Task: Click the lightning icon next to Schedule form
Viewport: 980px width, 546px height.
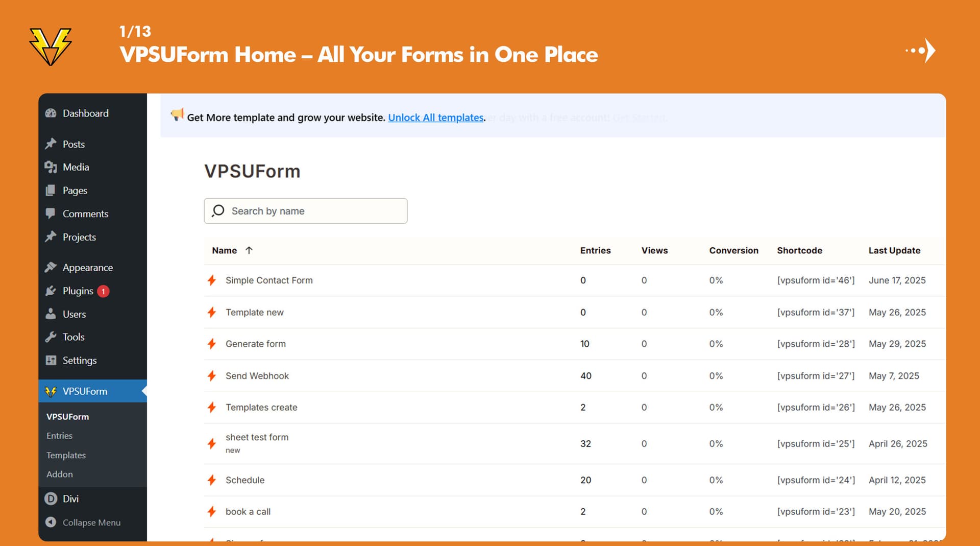Action: [x=212, y=480]
